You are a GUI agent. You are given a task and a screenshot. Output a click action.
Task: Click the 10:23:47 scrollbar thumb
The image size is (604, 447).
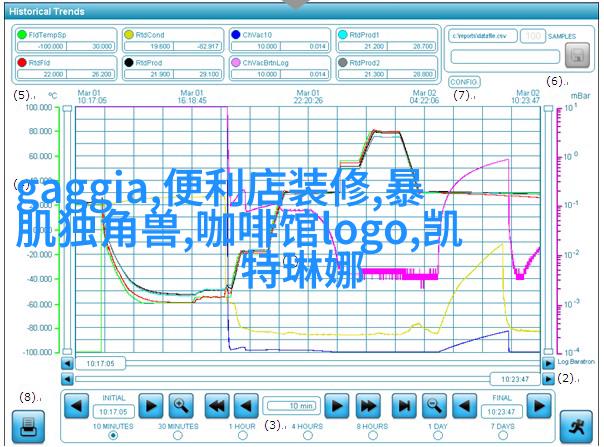coord(515,379)
